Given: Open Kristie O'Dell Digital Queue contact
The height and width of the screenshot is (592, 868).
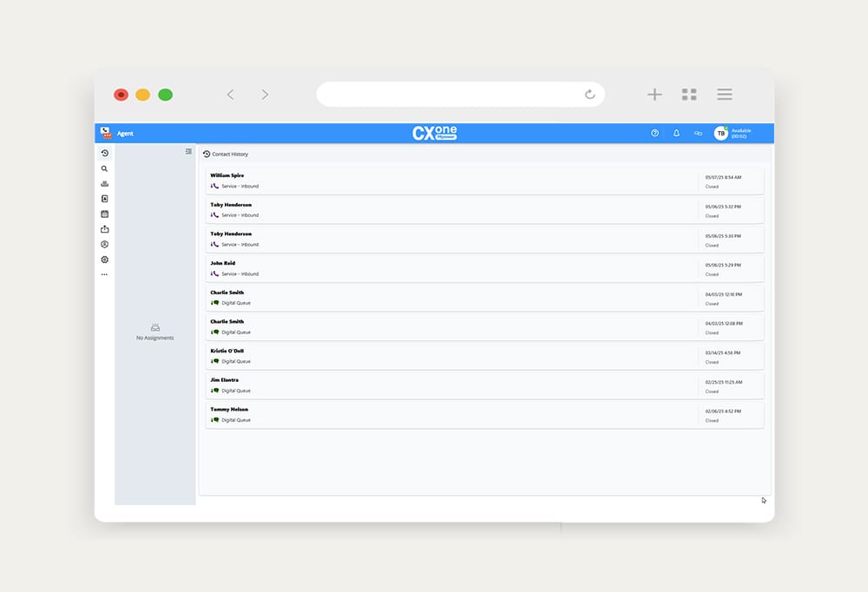Looking at the screenshot, I should point(451,356).
